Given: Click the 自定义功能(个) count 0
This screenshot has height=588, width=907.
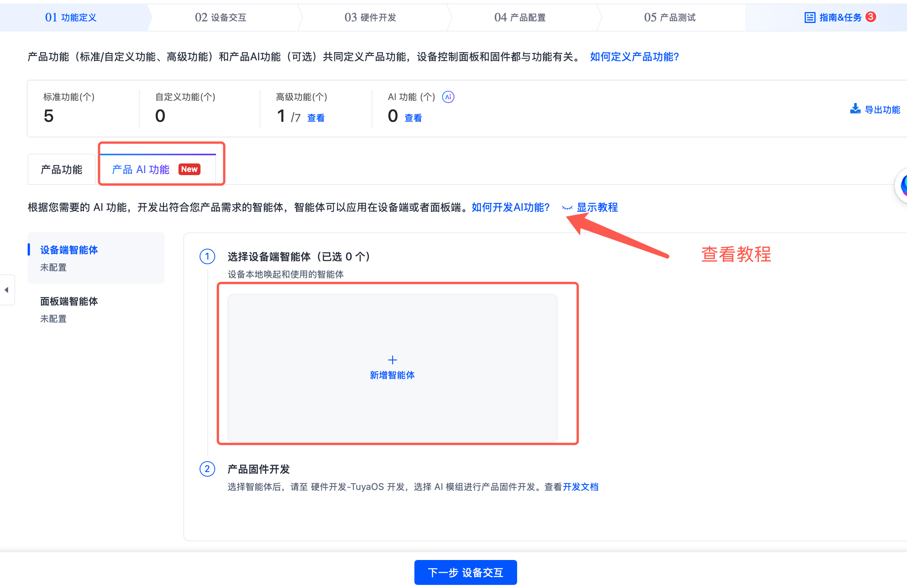Looking at the screenshot, I should point(160,116).
